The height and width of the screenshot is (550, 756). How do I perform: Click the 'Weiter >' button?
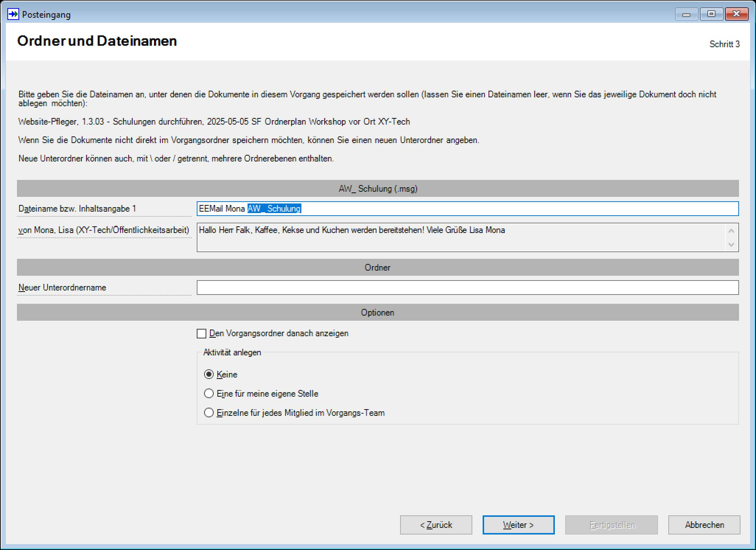518,525
